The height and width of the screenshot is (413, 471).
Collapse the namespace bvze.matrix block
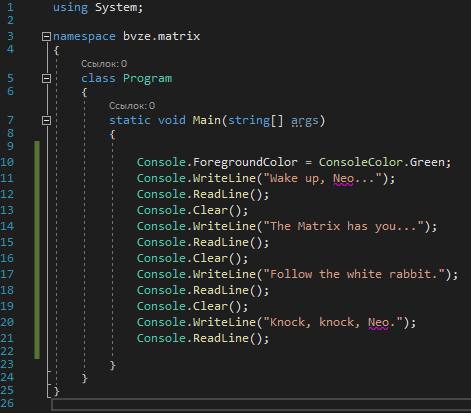click(x=46, y=36)
